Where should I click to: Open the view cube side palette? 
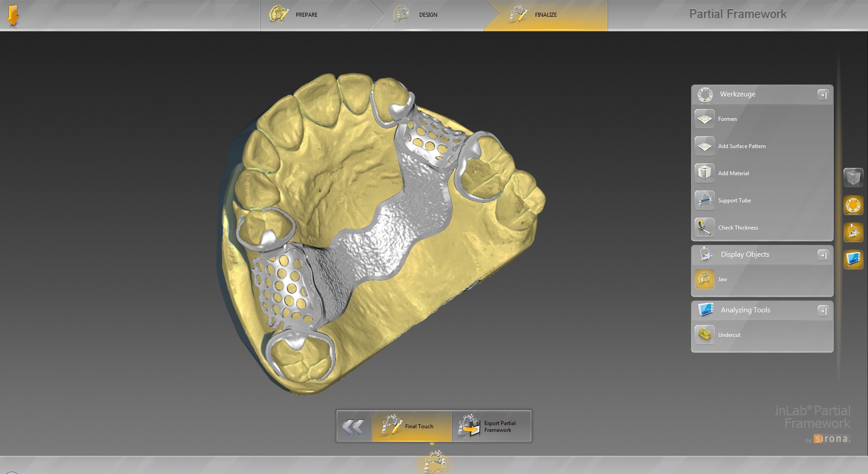tap(854, 177)
